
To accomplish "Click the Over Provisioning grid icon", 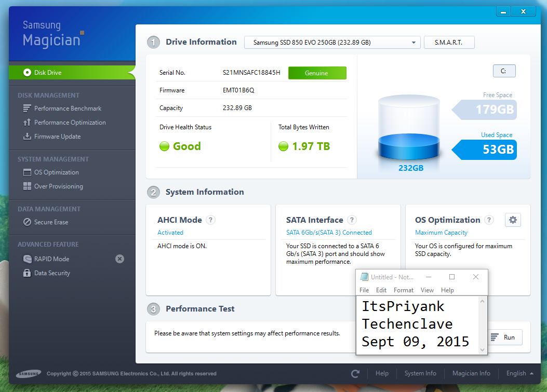I will click(x=27, y=186).
